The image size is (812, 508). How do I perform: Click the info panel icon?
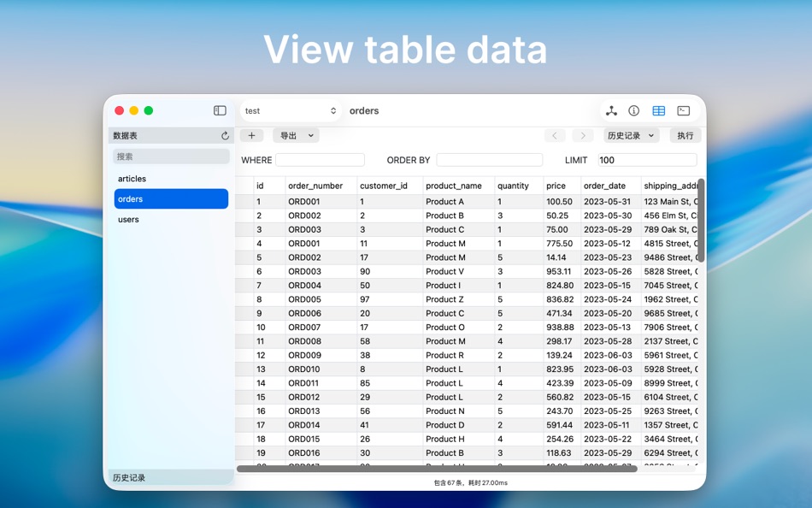633,110
